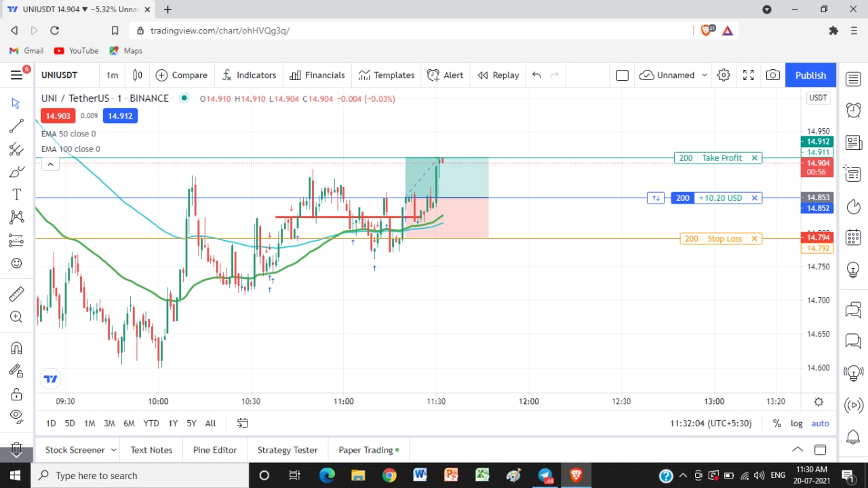
Task: Open the emoji icons tool
Action: (x=16, y=263)
